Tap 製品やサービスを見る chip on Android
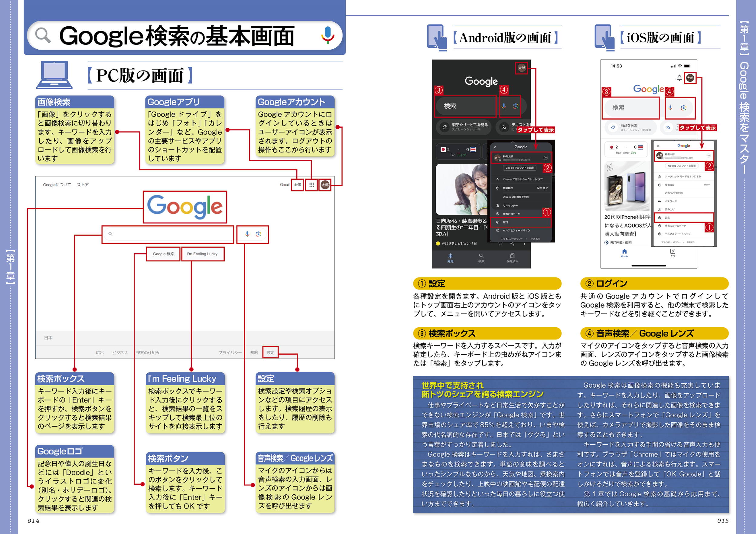756x534 pixels. click(x=464, y=127)
